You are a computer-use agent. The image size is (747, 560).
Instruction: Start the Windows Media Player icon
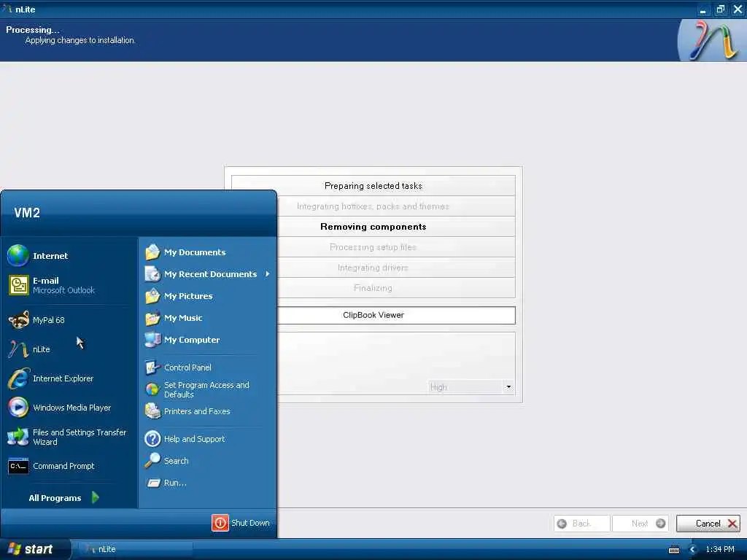point(18,408)
